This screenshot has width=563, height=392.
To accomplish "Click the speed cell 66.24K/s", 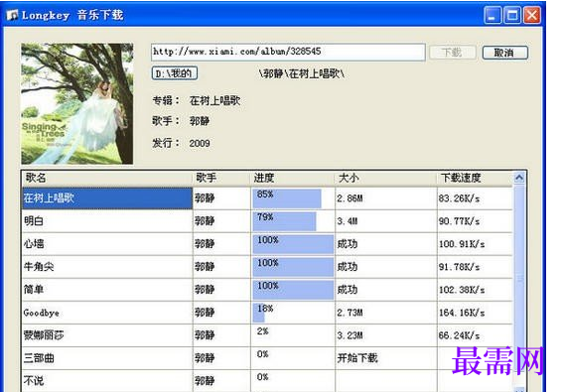I will (475, 335).
